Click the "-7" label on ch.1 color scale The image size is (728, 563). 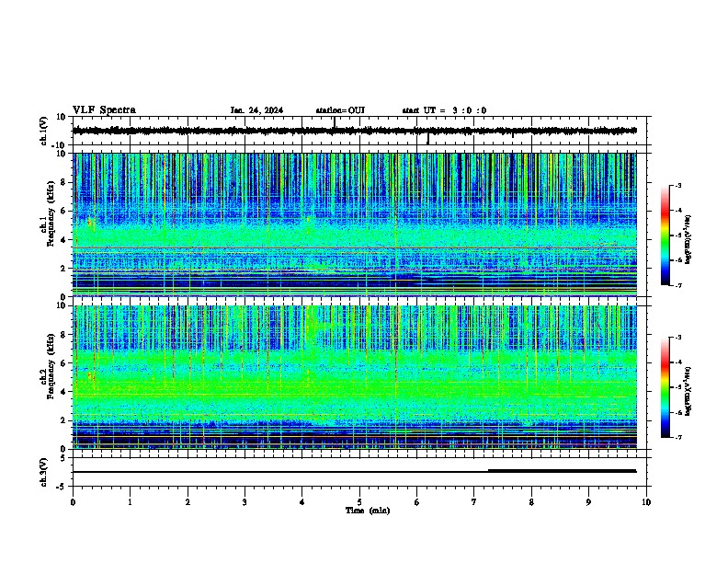[677, 285]
